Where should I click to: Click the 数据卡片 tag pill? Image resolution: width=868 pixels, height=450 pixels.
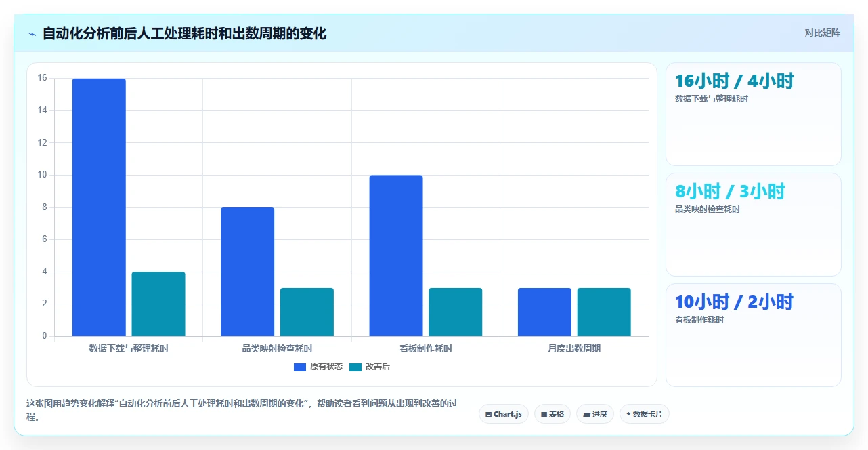click(645, 414)
